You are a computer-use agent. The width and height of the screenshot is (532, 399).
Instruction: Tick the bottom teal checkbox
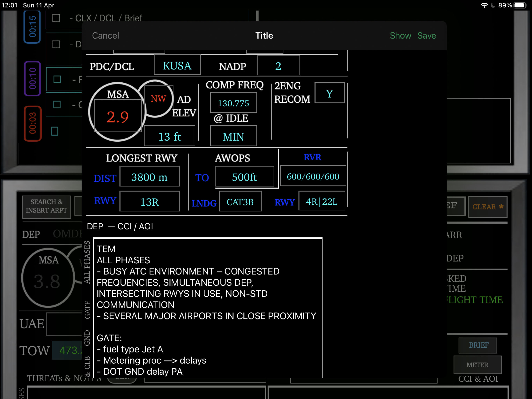click(x=55, y=131)
